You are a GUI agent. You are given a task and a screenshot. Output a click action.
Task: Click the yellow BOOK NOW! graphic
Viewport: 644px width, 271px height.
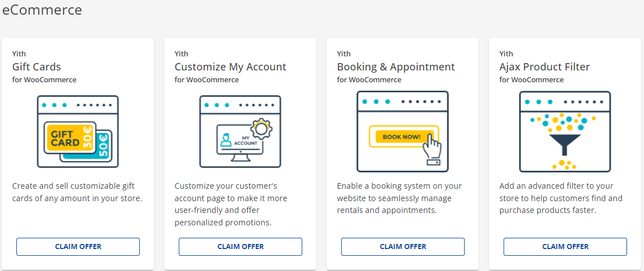(x=402, y=137)
